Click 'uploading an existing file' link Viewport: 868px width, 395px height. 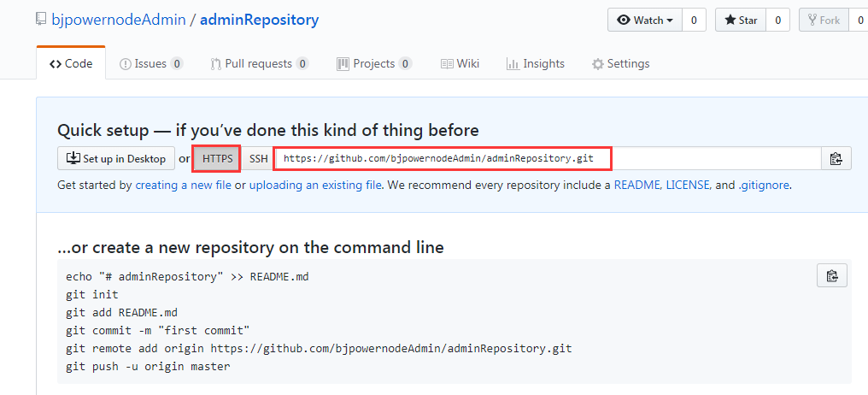[315, 185]
